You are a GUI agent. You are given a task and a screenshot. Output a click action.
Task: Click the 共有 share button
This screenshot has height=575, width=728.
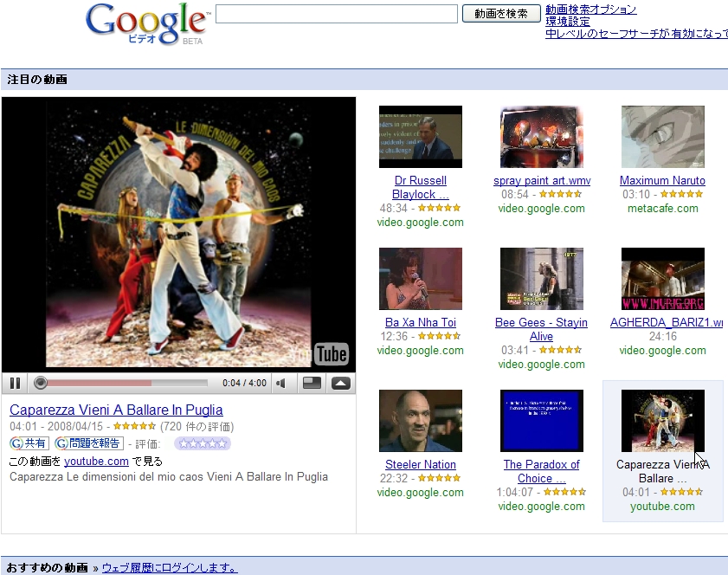point(29,443)
